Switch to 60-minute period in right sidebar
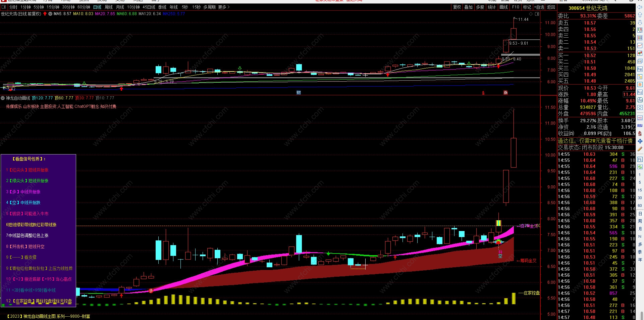The width and height of the screenshot is (644, 320). click(640, 205)
